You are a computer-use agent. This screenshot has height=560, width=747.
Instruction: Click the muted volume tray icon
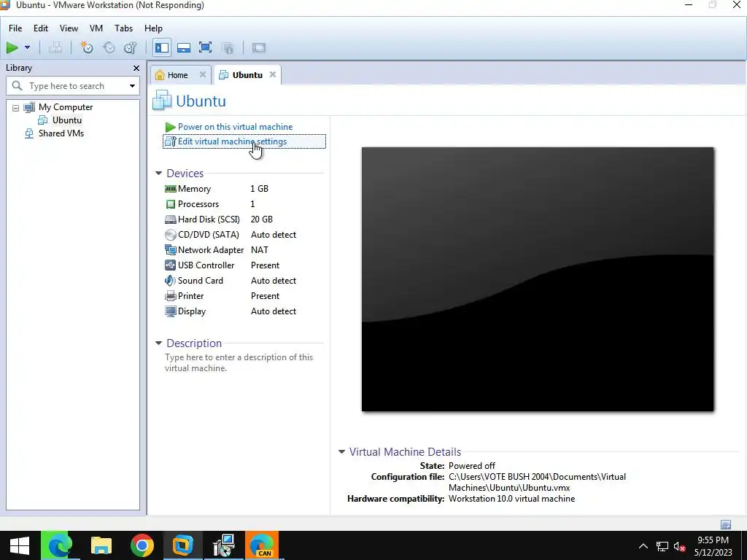click(679, 546)
